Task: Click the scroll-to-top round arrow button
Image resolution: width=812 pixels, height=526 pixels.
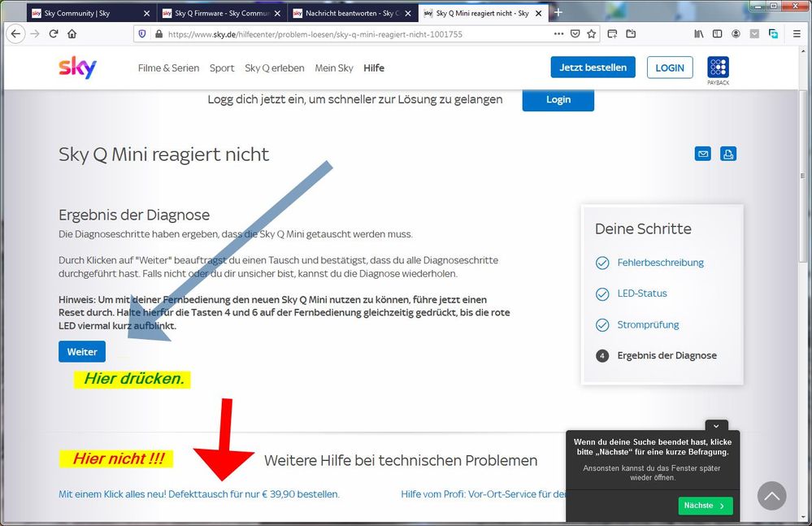Action: (x=771, y=495)
